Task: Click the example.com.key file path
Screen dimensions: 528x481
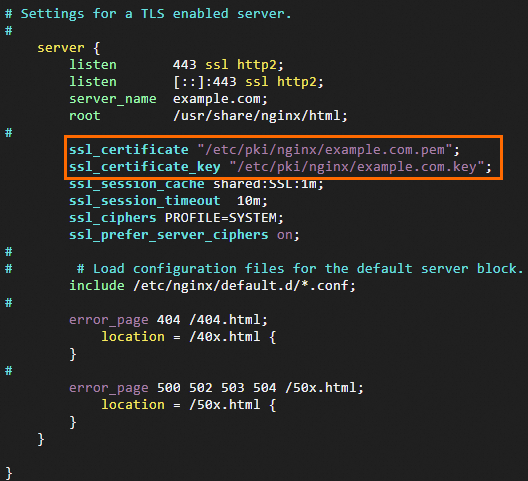Action: [x=357, y=167]
